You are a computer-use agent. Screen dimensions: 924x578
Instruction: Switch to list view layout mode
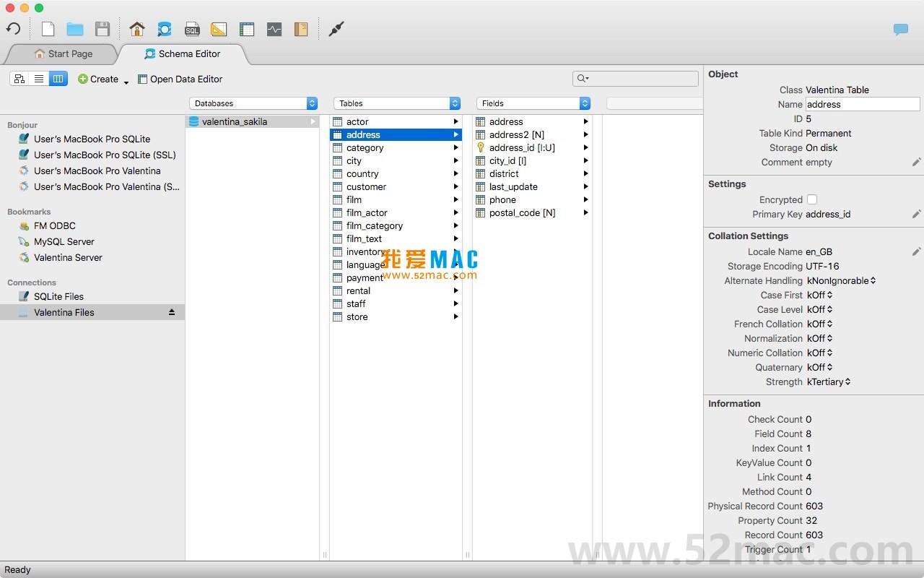pos(38,79)
